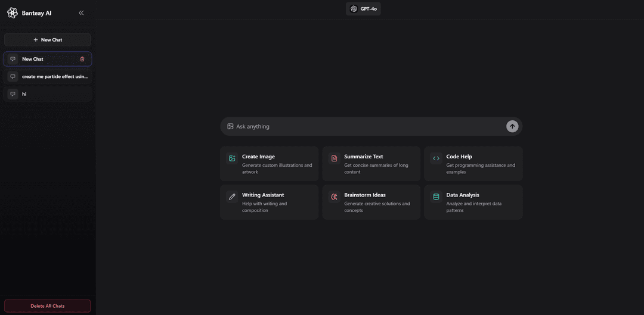The image size is (644, 315).
Task: Click the image upload icon in prompt box
Action: (230, 126)
